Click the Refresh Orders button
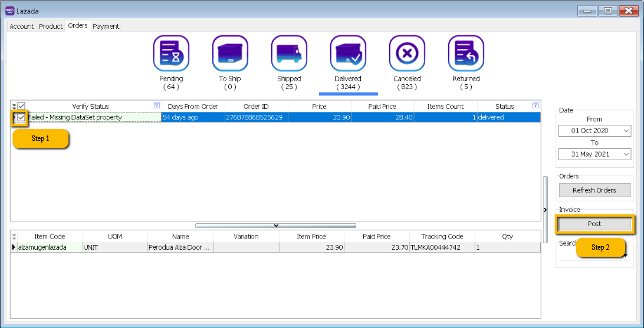The width and height of the screenshot is (644, 328). point(594,190)
